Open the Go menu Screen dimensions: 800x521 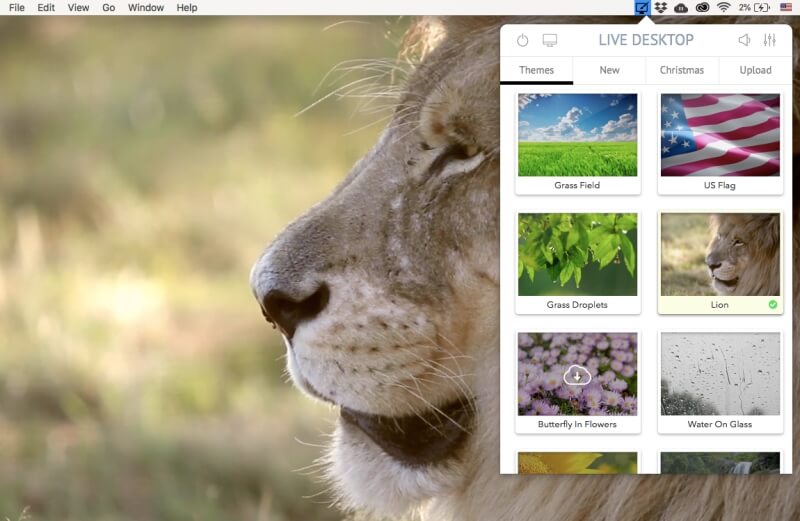(108, 8)
